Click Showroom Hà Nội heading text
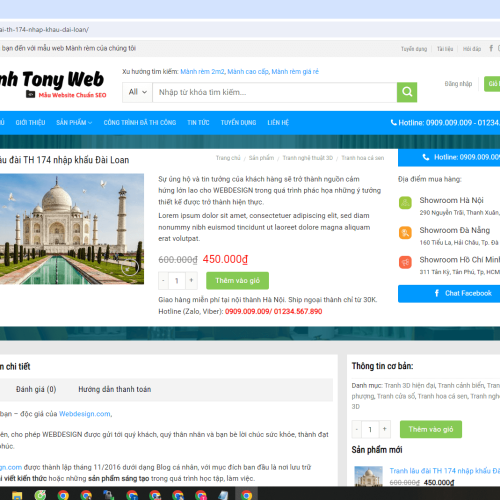The image size is (500, 500). coord(451,200)
